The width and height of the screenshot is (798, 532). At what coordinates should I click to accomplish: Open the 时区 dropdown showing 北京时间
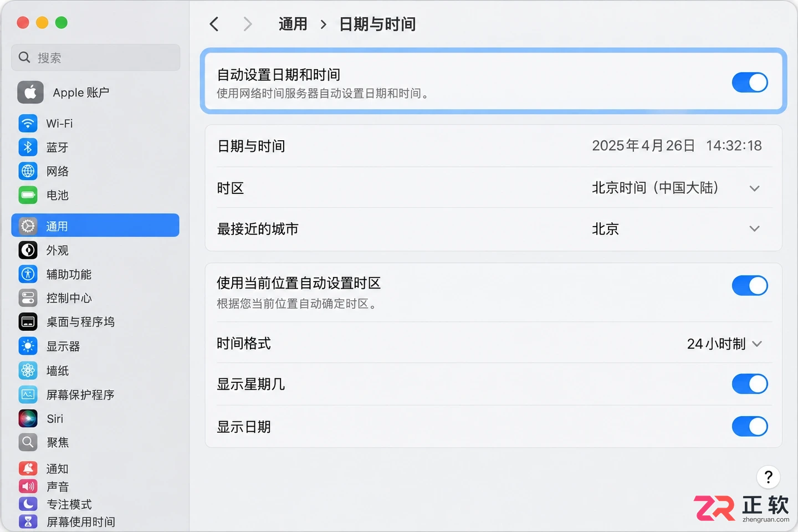click(x=676, y=188)
